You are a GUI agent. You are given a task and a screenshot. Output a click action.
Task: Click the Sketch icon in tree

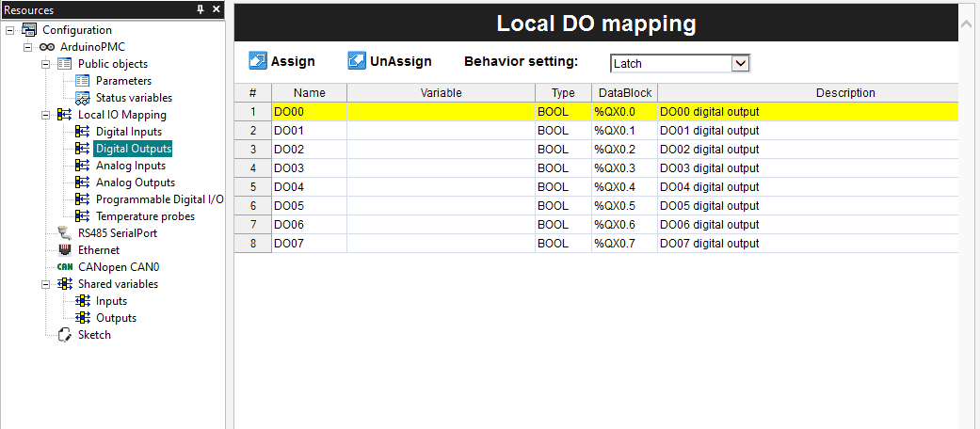(65, 335)
